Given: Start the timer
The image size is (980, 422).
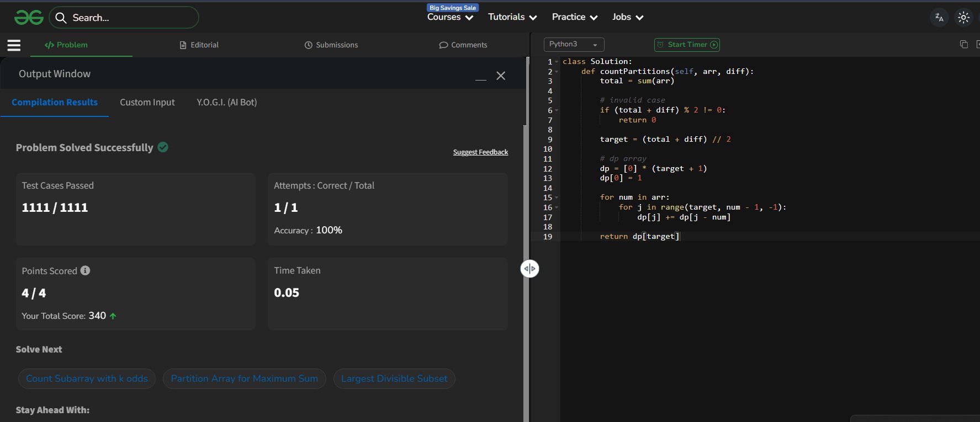Looking at the screenshot, I should point(687,45).
